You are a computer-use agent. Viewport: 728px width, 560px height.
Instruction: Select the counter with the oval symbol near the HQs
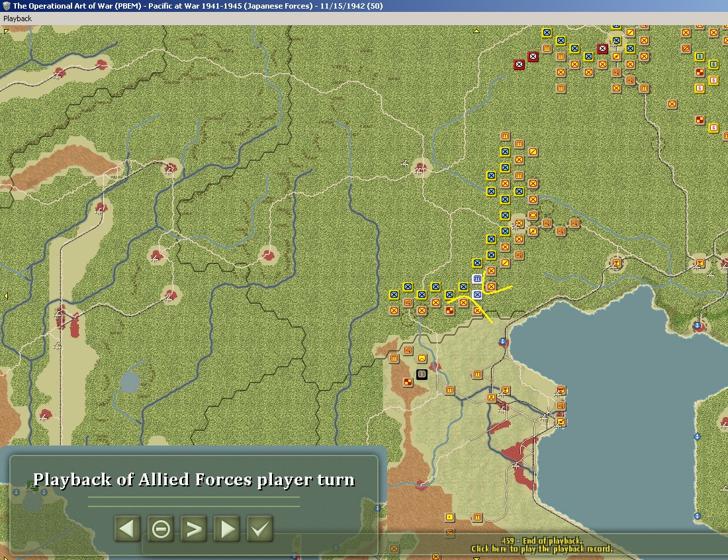point(533,215)
